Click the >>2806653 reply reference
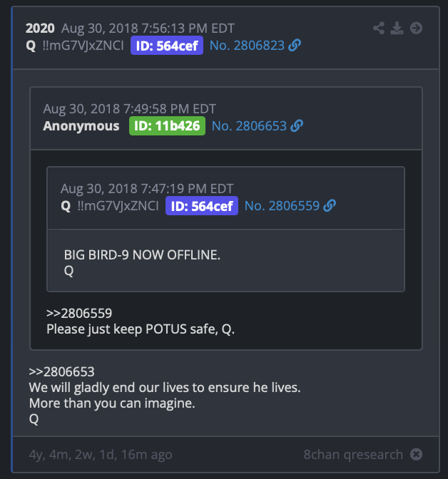 coord(62,371)
